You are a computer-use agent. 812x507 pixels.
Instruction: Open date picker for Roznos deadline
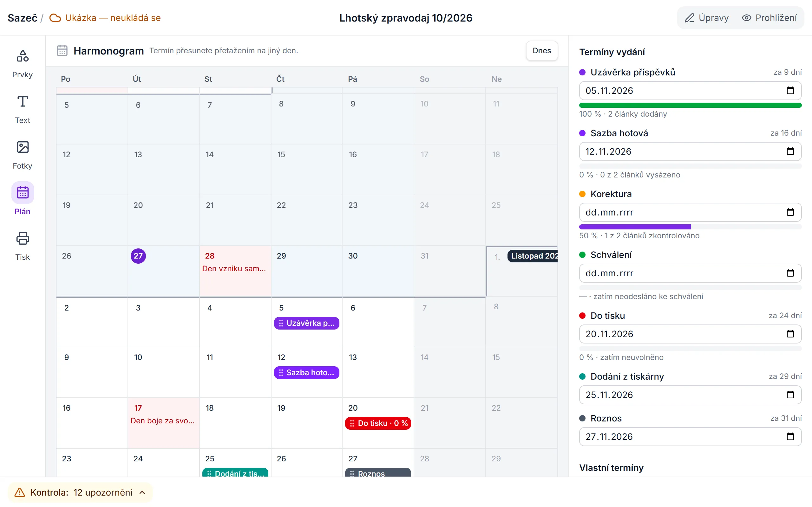(790, 437)
